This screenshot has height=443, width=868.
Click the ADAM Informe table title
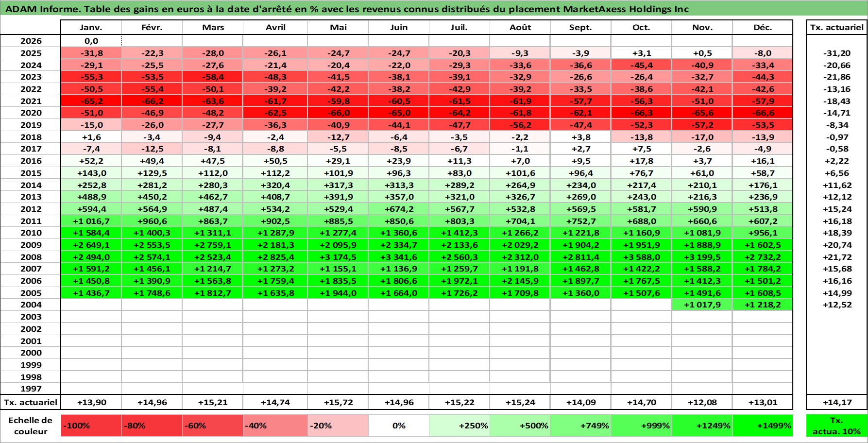tap(347, 9)
